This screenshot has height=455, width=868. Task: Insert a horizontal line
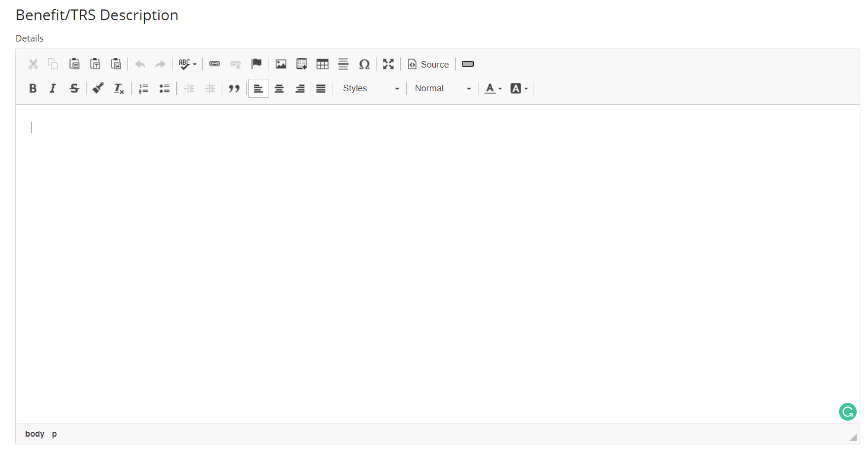click(343, 64)
